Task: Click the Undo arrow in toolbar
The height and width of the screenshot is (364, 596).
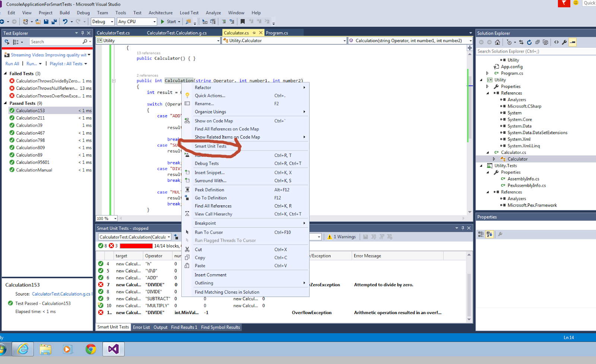Action: pos(65,22)
